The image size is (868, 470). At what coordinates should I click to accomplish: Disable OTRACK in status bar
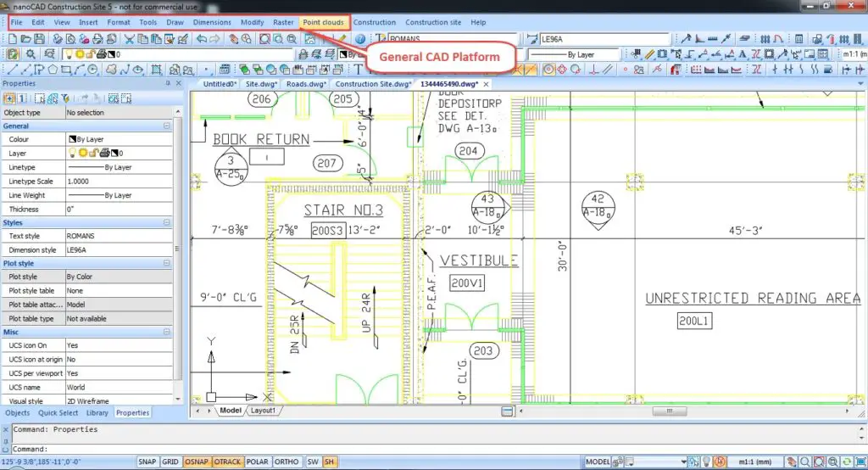227,462
